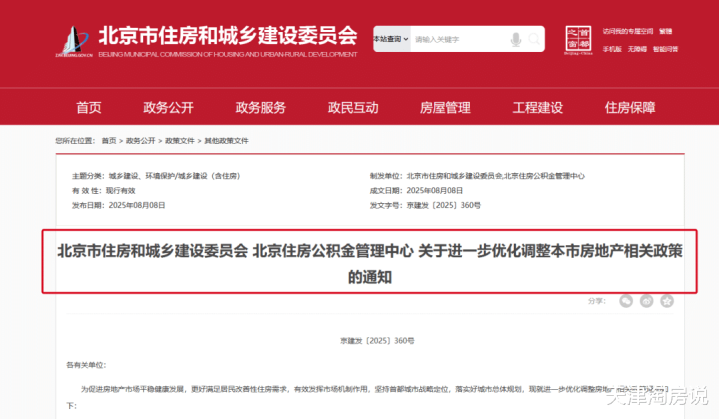This screenshot has width=719, height=419.
Task: Click 政务公开 in the breadcrumb trail
Action: point(140,141)
